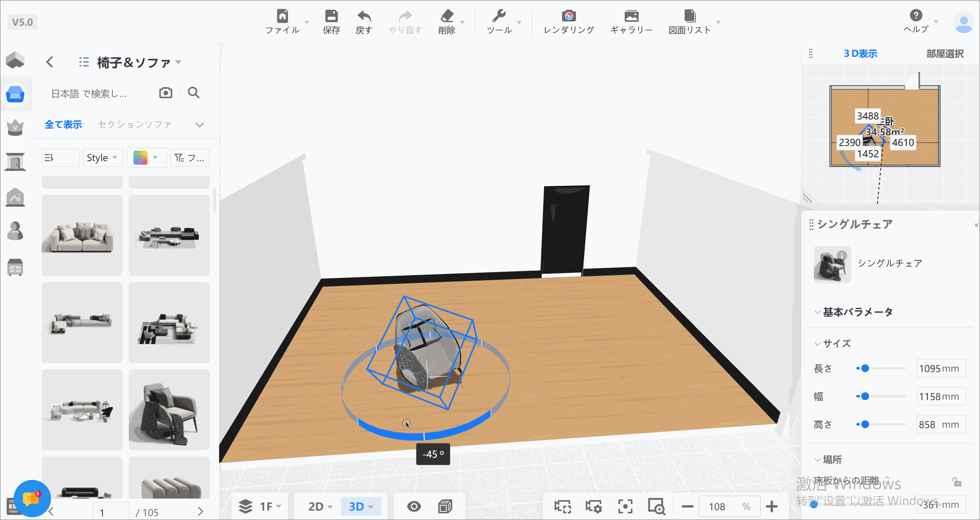980x520 pixels.
Task: Open the ヘルプ help icon
Action: pos(916,16)
